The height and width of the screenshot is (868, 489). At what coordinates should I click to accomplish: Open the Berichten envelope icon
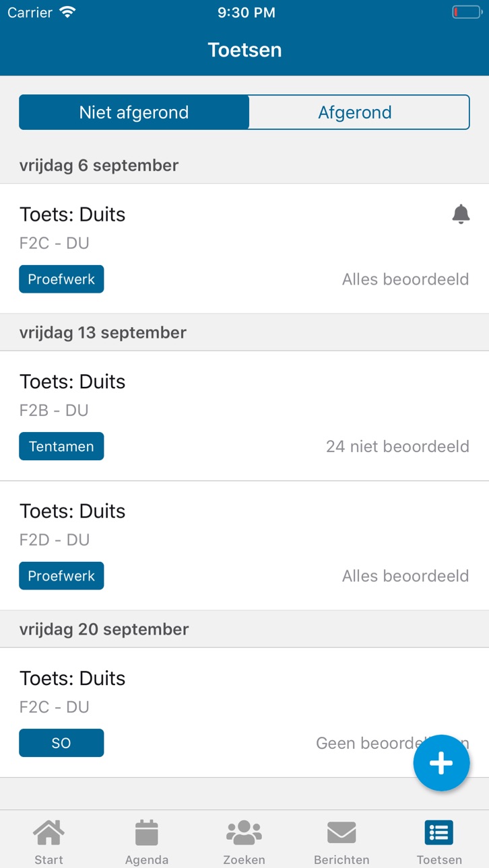341,832
